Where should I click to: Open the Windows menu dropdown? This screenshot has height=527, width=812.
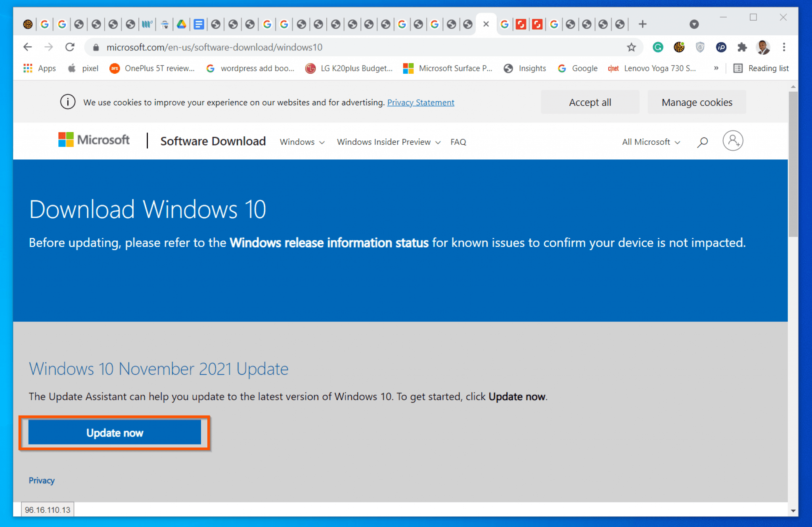[302, 142]
